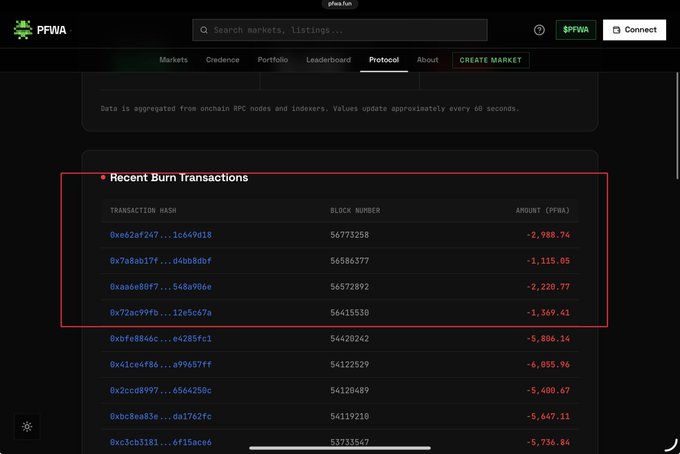680x454 pixels.
Task: Open the help question mark icon
Action: tap(539, 30)
